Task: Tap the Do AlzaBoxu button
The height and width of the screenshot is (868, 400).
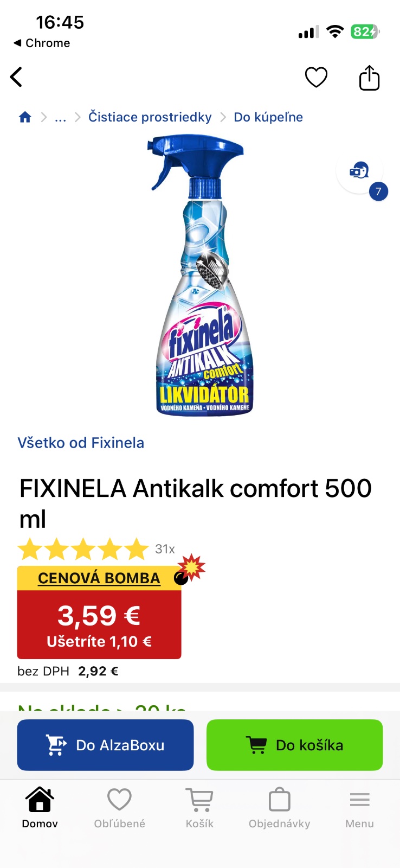Action: tap(105, 745)
